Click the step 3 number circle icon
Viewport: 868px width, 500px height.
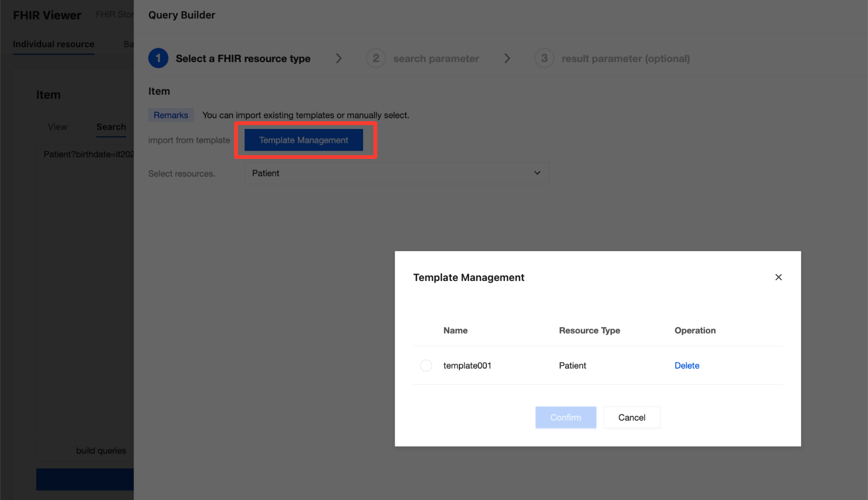(x=544, y=58)
